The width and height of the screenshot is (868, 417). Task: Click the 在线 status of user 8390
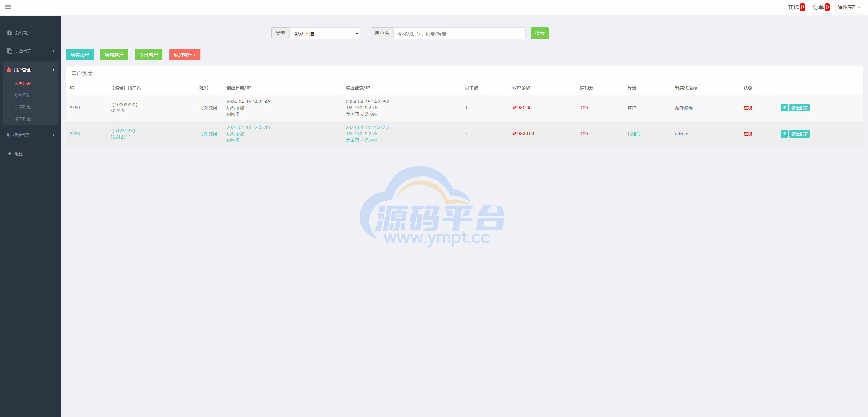[x=748, y=108]
